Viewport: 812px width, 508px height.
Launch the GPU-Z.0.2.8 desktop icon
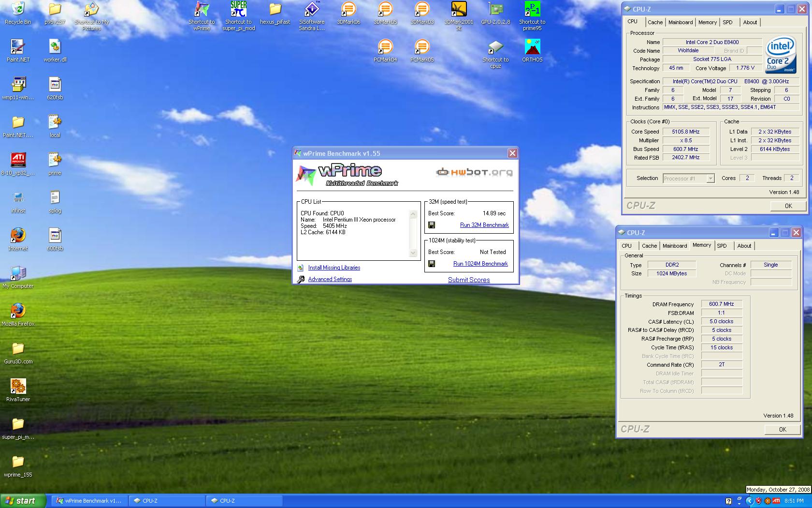coord(495,13)
